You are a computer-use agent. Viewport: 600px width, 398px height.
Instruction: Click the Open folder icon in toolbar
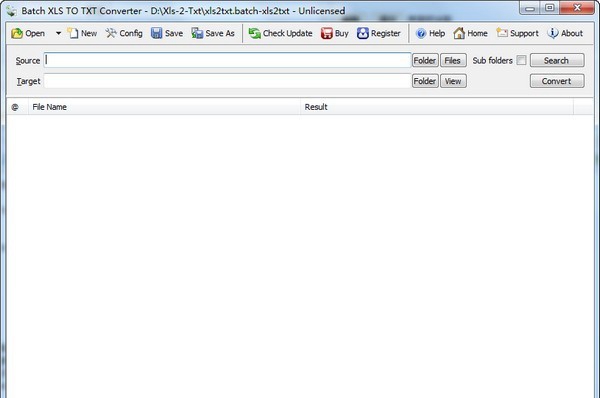17,34
